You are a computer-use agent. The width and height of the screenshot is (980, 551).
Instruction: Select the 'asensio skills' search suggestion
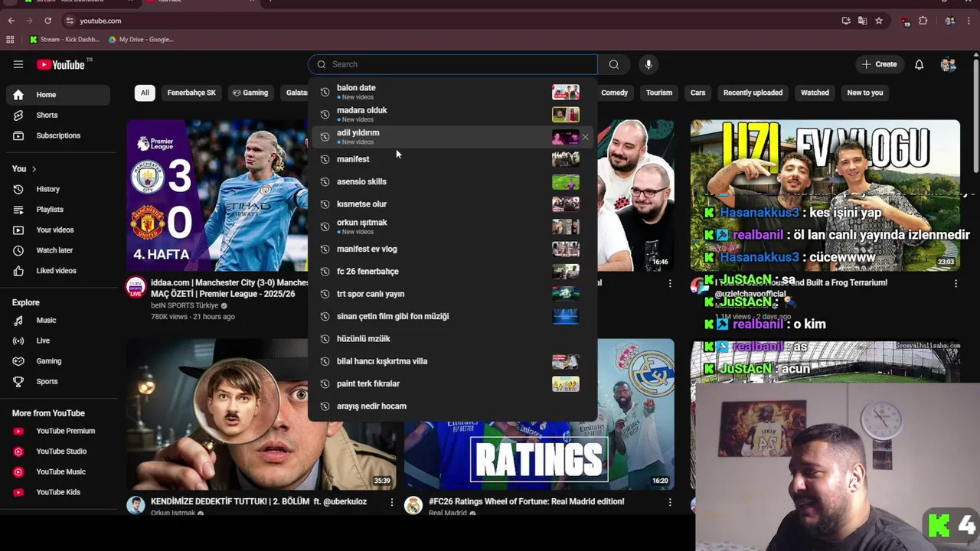coord(452,181)
